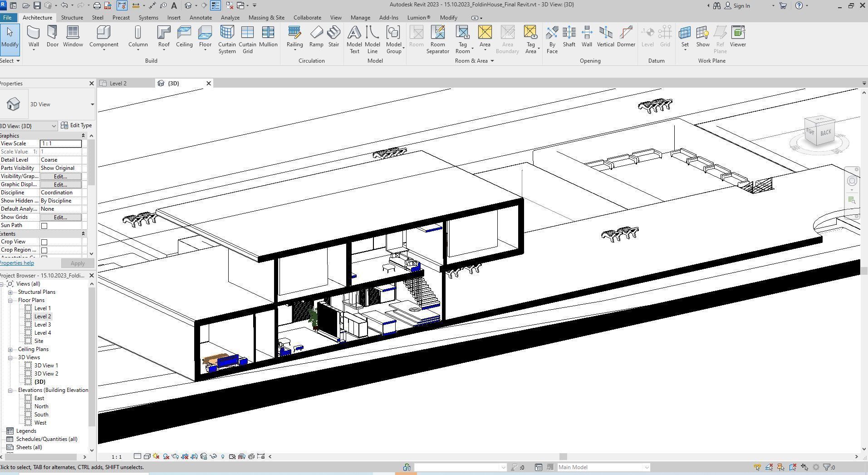Select the Wall tool

tap(34, 37)
